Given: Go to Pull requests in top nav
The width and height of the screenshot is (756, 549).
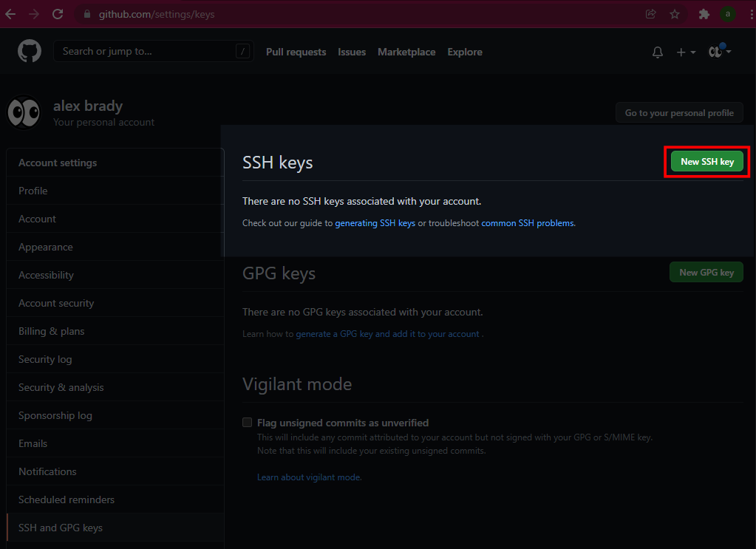Looking at the screenshot, I should pos(296,52).
